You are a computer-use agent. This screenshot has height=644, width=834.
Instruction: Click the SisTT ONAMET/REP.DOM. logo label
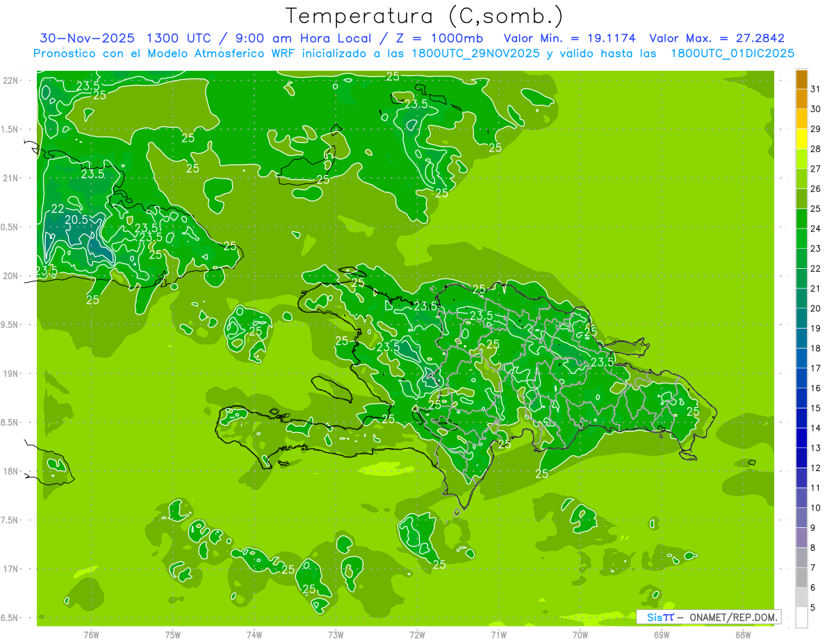click(x=708, y=617)
